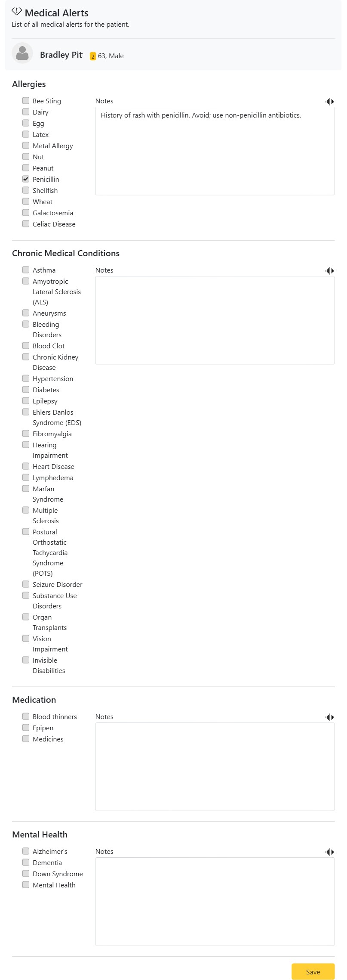Tick the Diabetes checkbox
This screenshot has width=347, height=980.
coord(26,390)
